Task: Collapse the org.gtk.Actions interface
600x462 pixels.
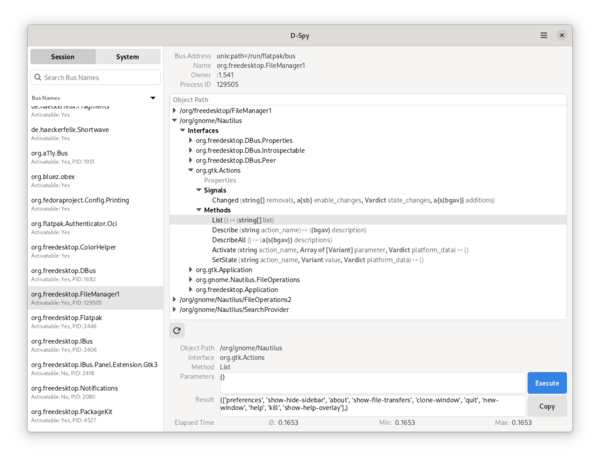Action: tap(191, 170)
